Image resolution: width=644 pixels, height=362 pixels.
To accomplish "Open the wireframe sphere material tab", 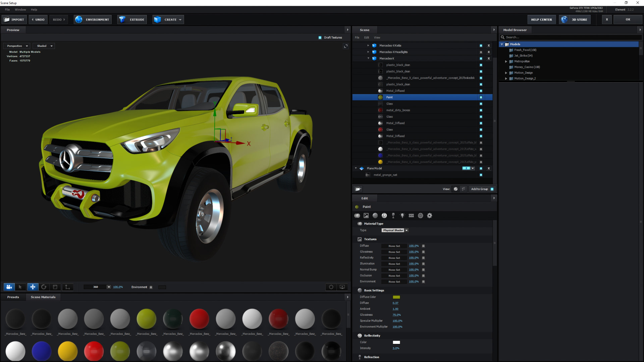I will [420, 216].
